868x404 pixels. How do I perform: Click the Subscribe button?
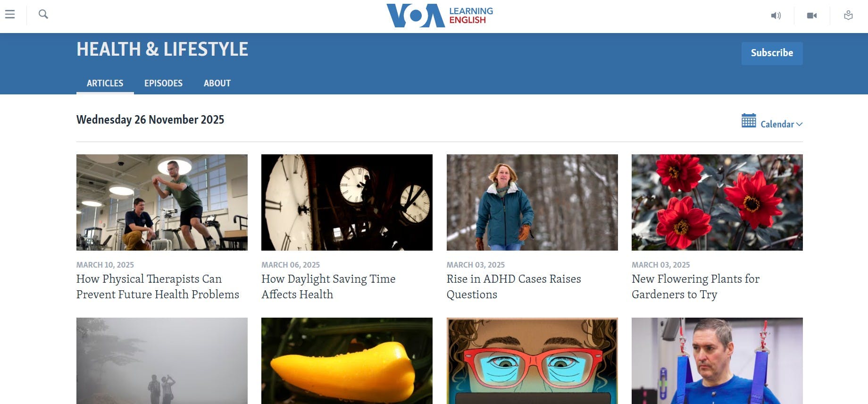[x=772, y=53]
